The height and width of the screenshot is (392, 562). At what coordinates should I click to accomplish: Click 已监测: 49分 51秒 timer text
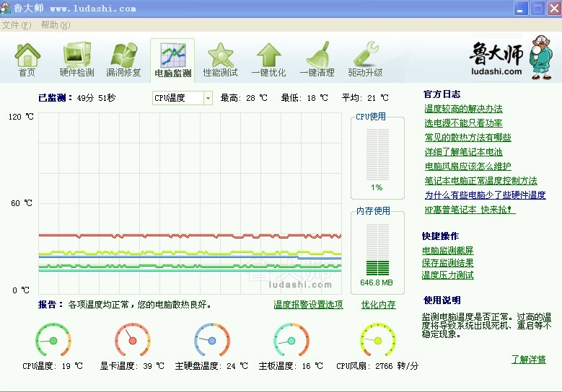(77, 98)
